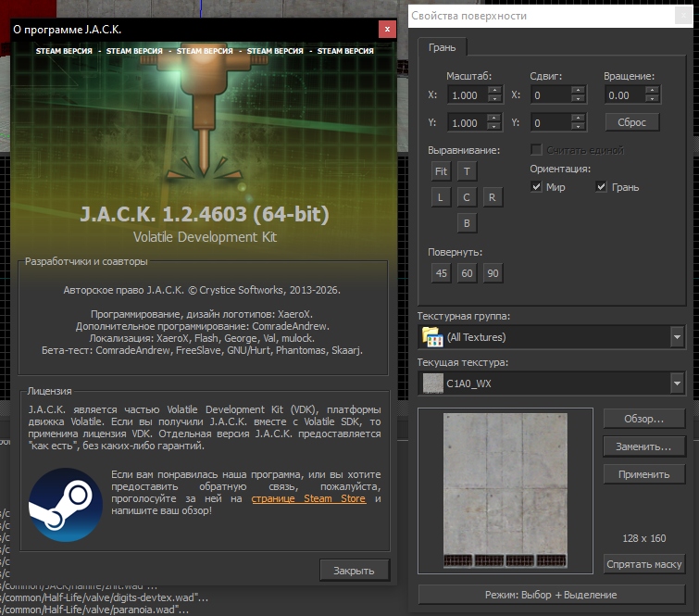The width and height of the screenshot is (699, 616).
Task: Align texture to top with T
Action: pyautogui.click(x=467, y=171)
